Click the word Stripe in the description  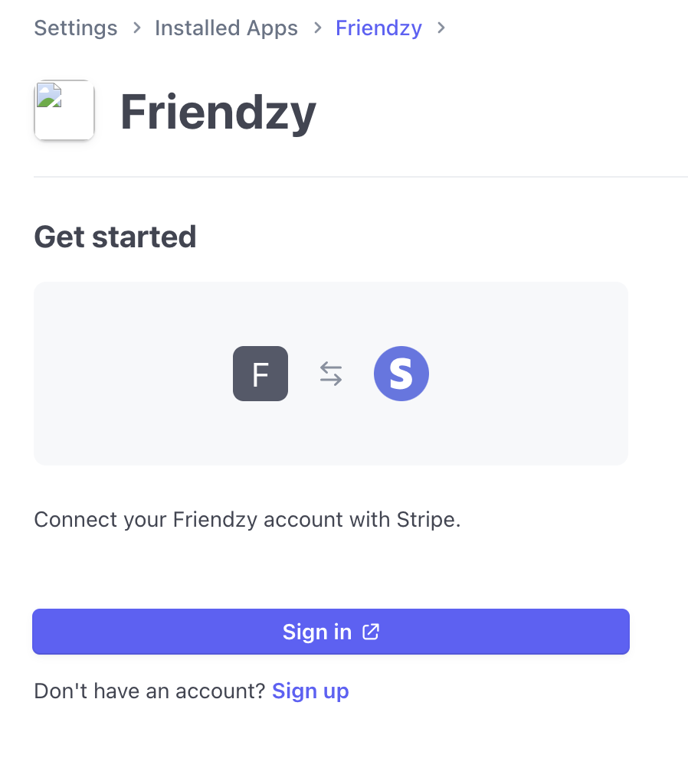(426, 520)
